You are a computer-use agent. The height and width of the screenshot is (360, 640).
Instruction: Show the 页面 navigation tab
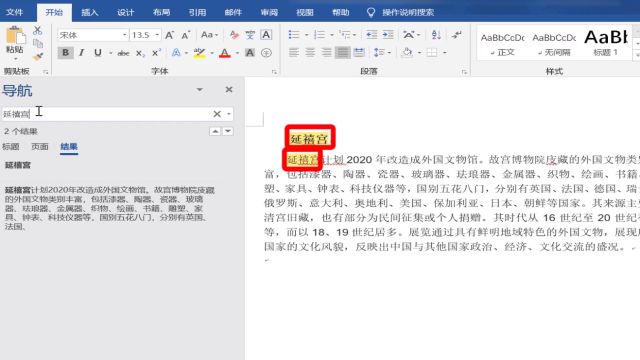40,147
